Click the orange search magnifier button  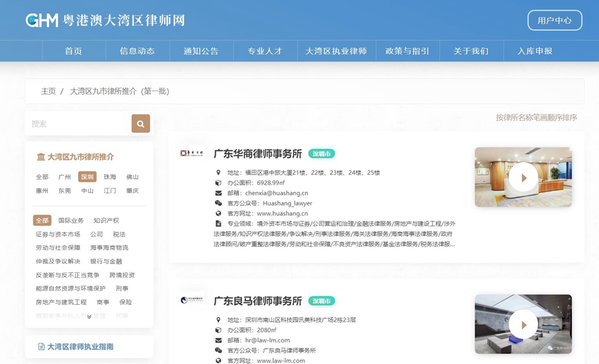[141, 124]
